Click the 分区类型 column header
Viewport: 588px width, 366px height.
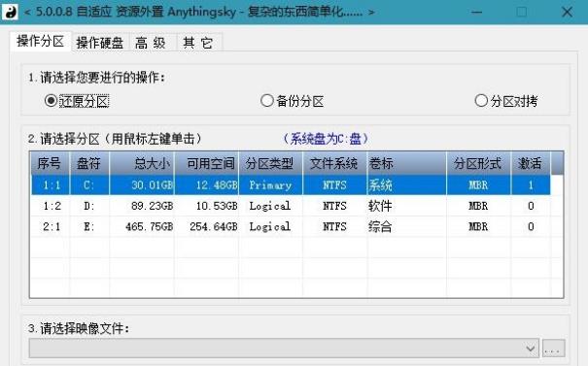(271, 163)
